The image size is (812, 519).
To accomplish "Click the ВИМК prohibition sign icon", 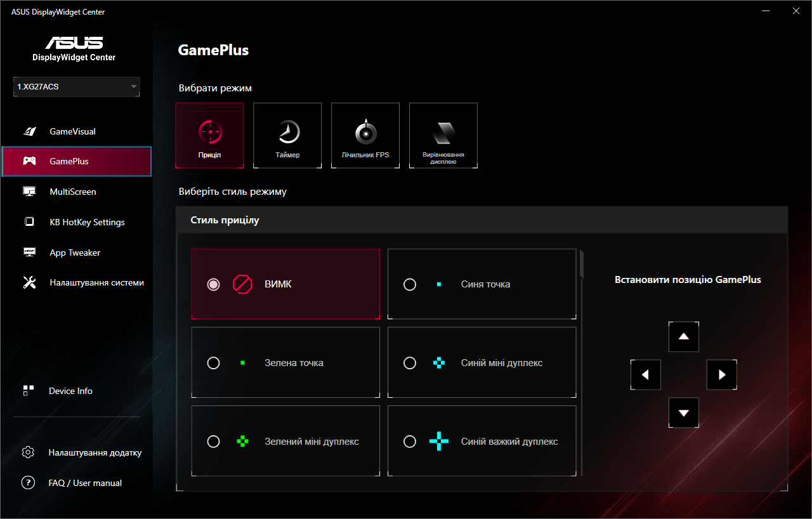I will [242, 284].
